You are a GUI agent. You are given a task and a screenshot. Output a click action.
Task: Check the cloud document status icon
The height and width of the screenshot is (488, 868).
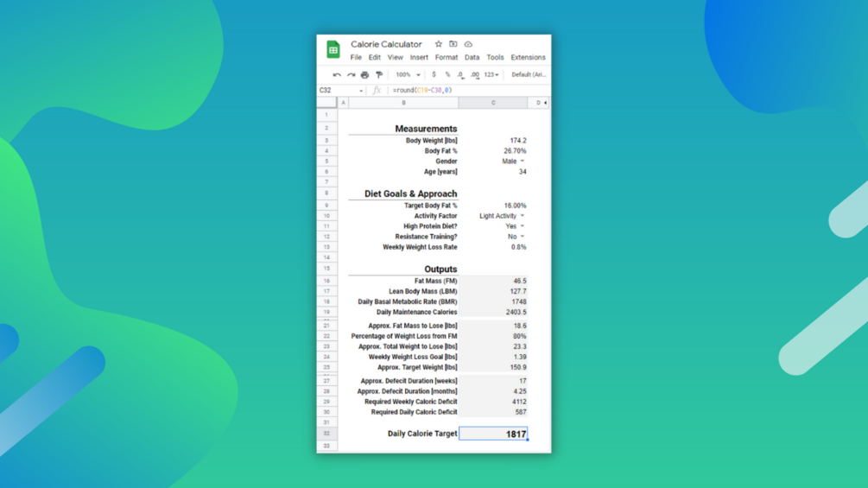468,44
